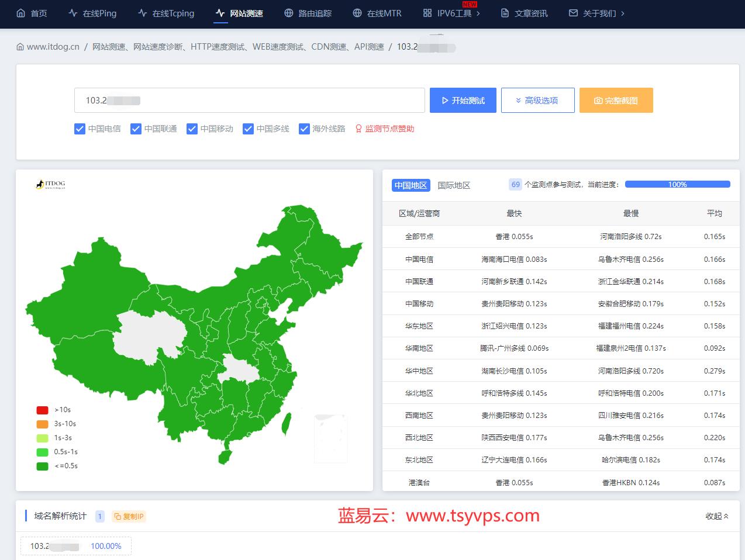Expand the IPV6工具 dropdown menu
Viewport: 745px width, 560px height.
[452, 13]
